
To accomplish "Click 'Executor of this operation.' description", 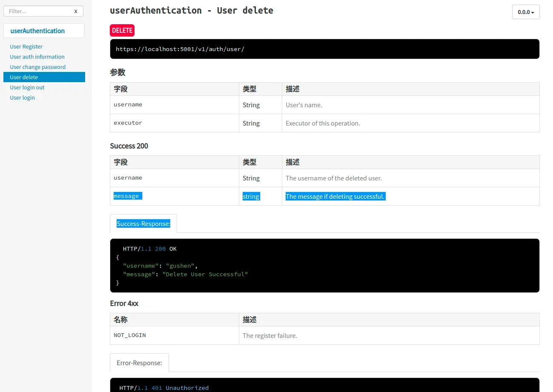I will click(323, 123).
